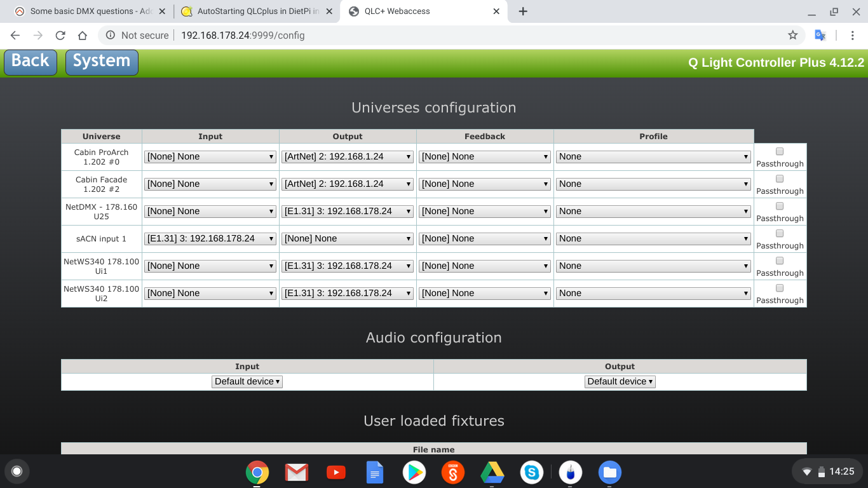Click the User loaded fixtures heading
The image size is (868, 488).
(x=434, y=421)
